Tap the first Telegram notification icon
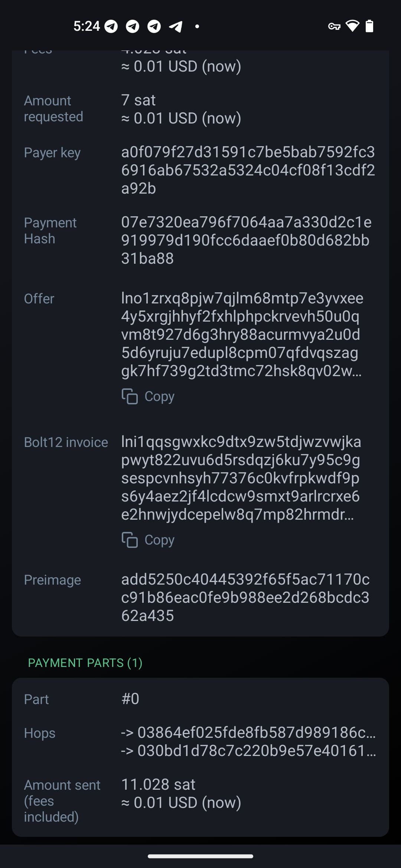The width and height of the screenshot is (401, 868). point(111,26)
